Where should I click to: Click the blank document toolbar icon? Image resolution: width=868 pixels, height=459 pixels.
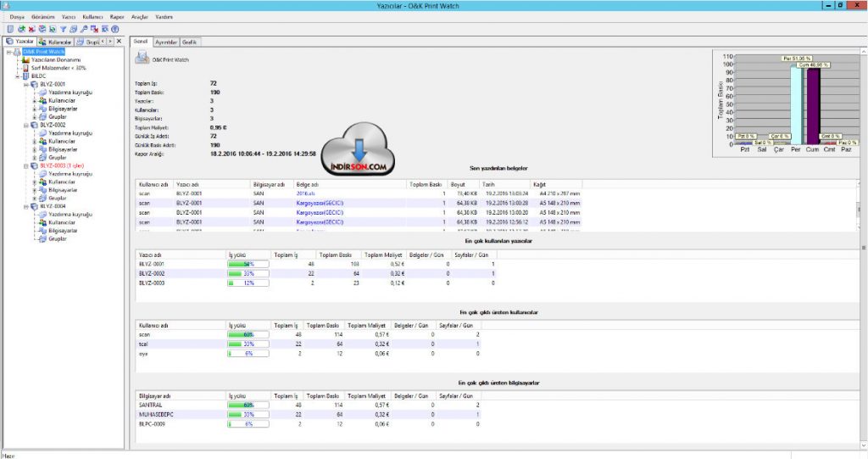10,29
